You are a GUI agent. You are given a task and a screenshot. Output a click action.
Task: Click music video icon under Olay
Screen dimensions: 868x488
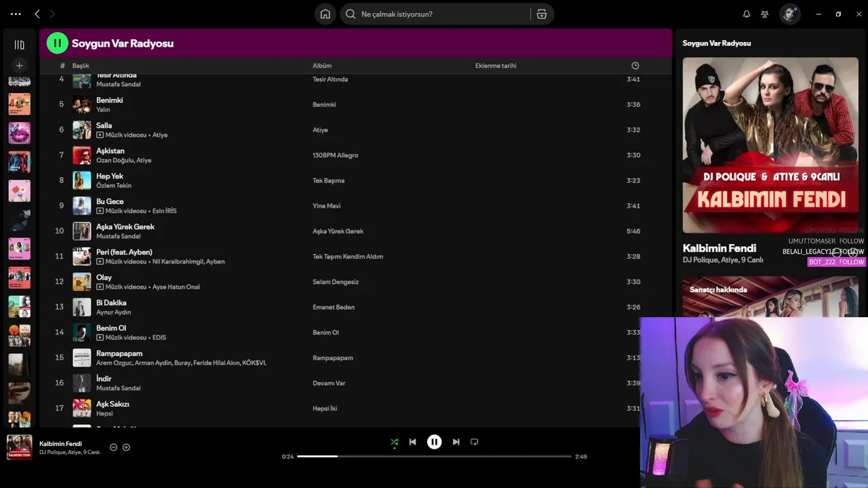pyautogui.click(x=100, y=287)
